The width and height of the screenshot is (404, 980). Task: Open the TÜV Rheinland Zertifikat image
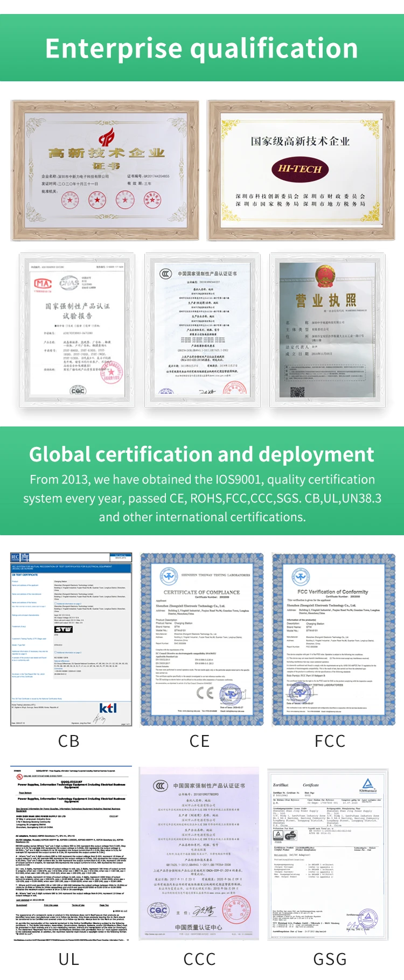(328, 855)
